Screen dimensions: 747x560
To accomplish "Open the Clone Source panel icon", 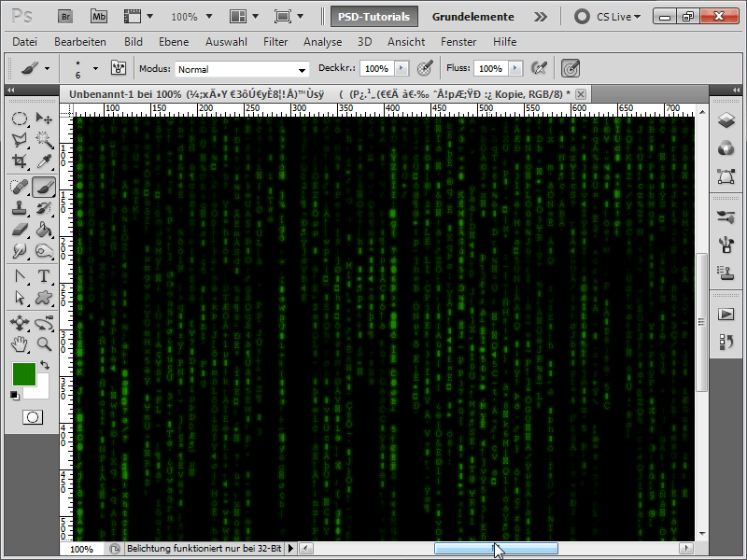I will click(x=726, y=273).
